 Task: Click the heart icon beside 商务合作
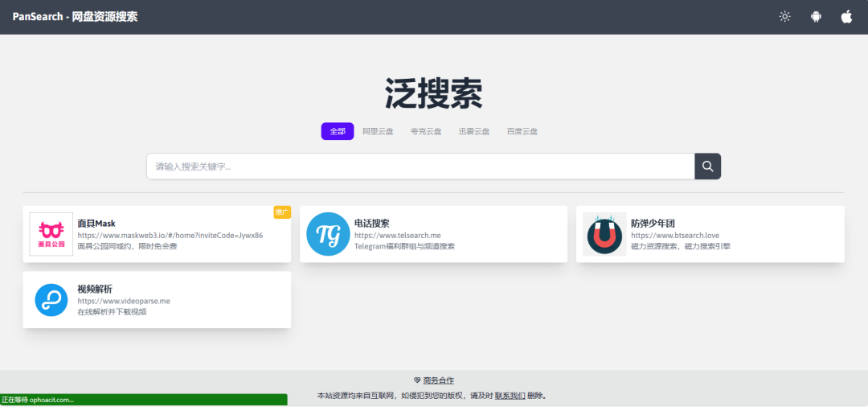[x=417, y=380]
